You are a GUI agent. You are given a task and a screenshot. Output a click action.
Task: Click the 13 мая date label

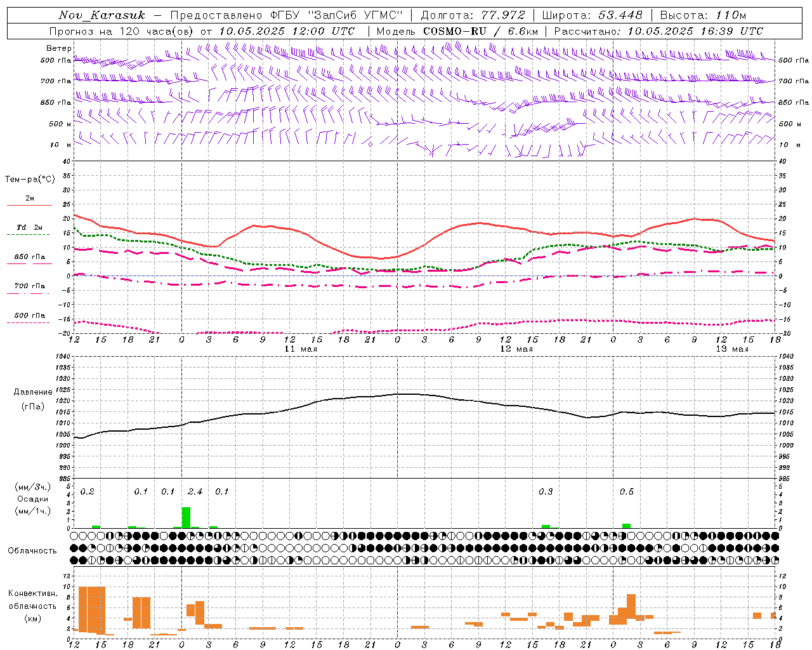click(x=732, y=349)
